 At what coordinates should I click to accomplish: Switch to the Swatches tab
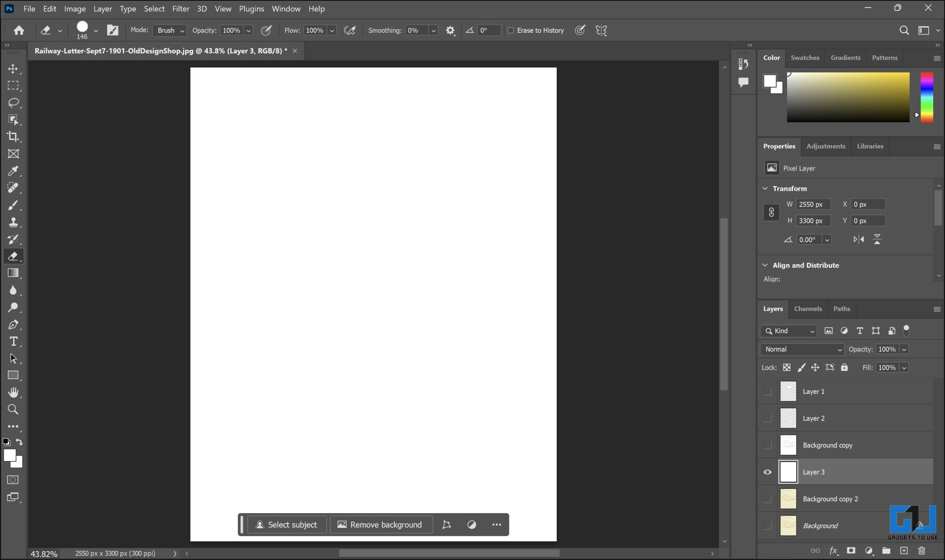[805, 58]
